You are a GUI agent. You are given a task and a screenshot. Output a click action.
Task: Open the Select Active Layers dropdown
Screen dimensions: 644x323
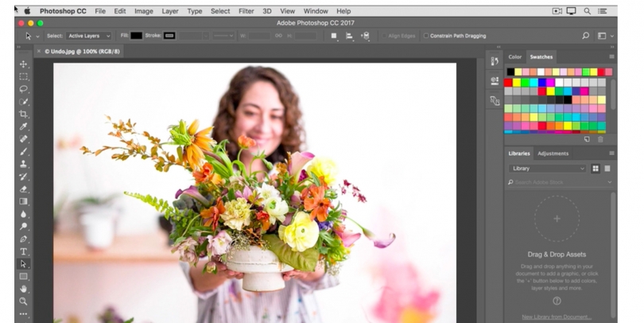click(x=89, y=36)
